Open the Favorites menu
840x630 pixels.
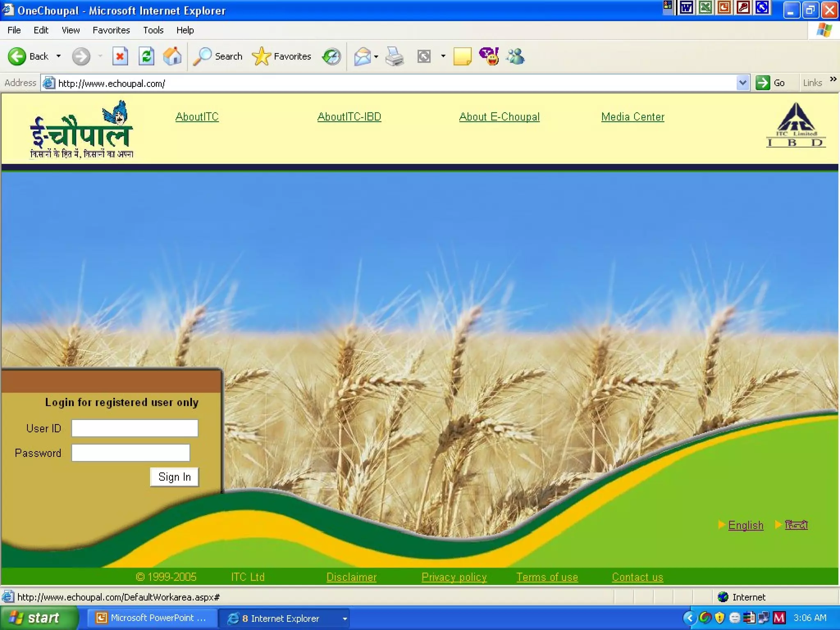(111, 30)
